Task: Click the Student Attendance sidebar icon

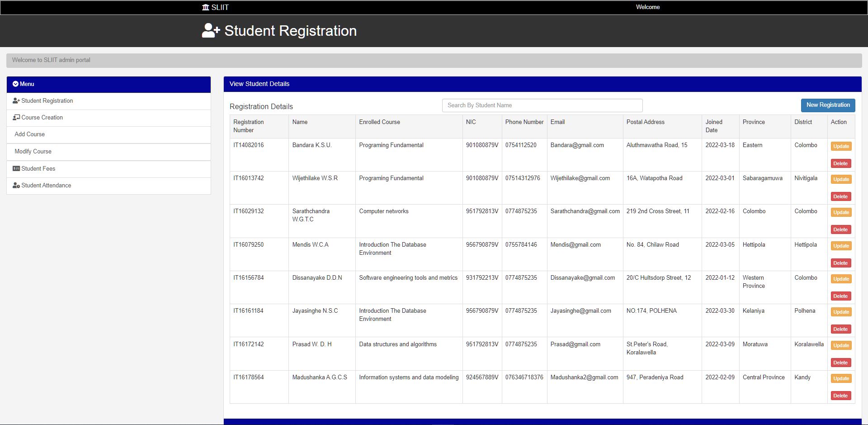Action: coord(16,186)
